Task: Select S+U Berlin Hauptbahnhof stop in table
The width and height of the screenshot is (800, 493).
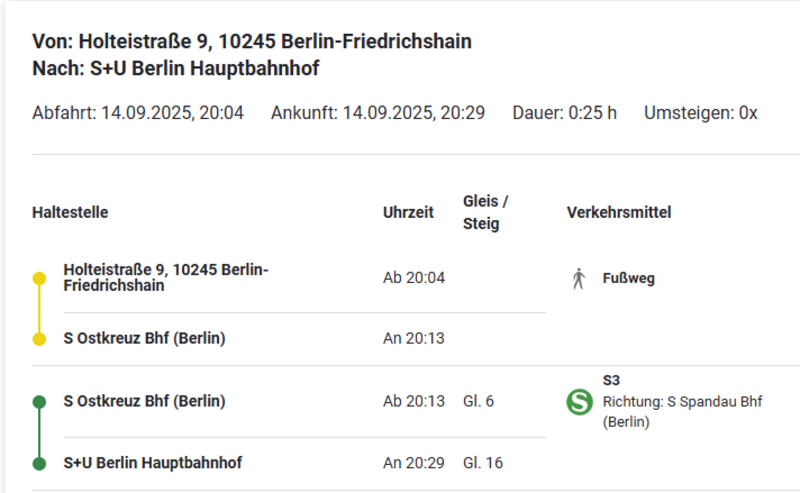Action: click(152, 463)
